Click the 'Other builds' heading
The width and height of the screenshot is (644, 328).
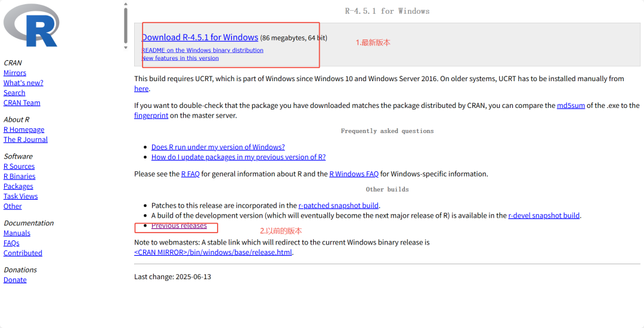388,189
